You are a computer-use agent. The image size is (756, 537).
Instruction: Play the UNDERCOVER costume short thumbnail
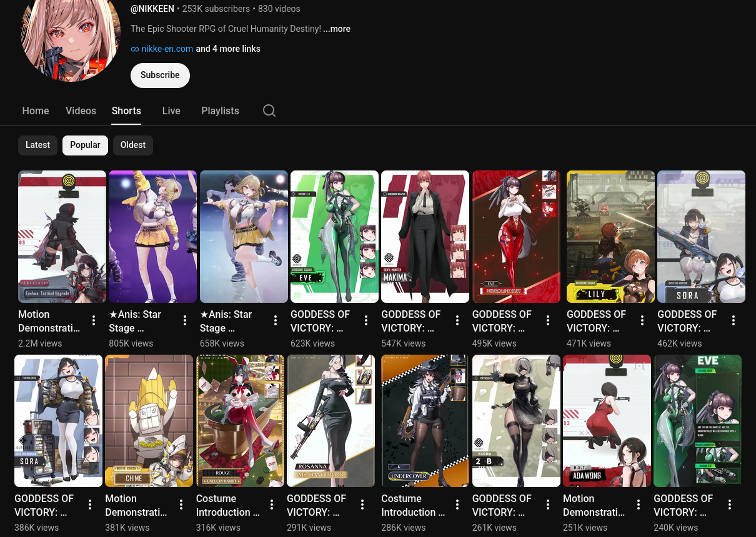pyautogui.click(x=425, y=421)
